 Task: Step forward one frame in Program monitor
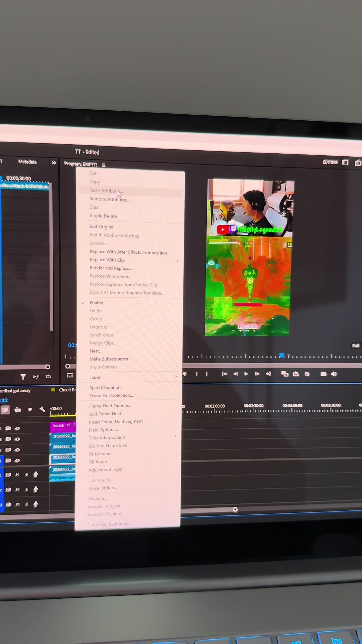tap(257, 374)
